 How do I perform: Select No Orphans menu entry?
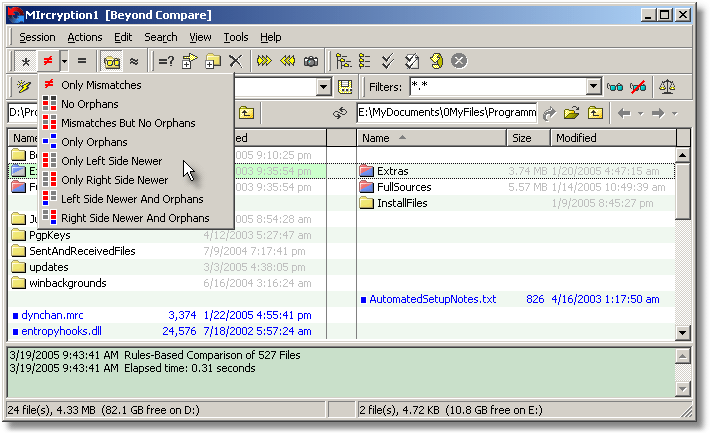pyautogui.click(x=136, y=104)
